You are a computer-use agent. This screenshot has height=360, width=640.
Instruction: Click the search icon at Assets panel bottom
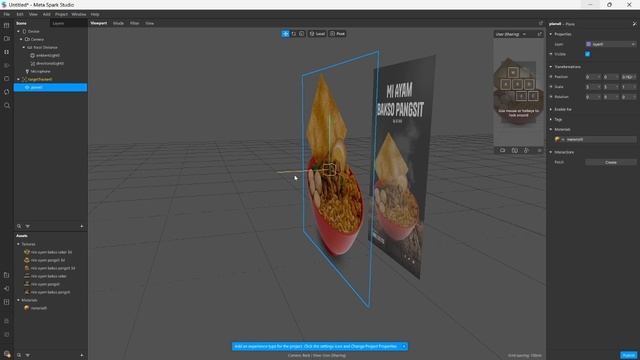19,355
